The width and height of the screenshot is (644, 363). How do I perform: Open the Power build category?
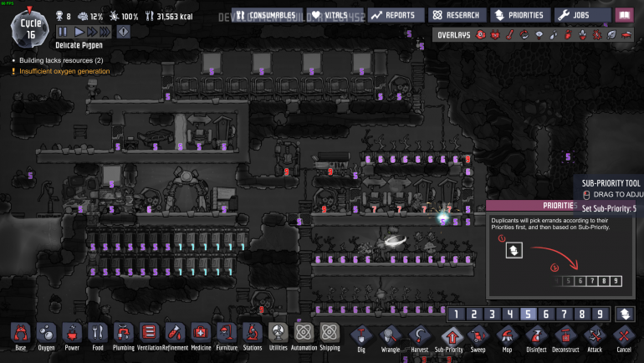coord(72,337)
